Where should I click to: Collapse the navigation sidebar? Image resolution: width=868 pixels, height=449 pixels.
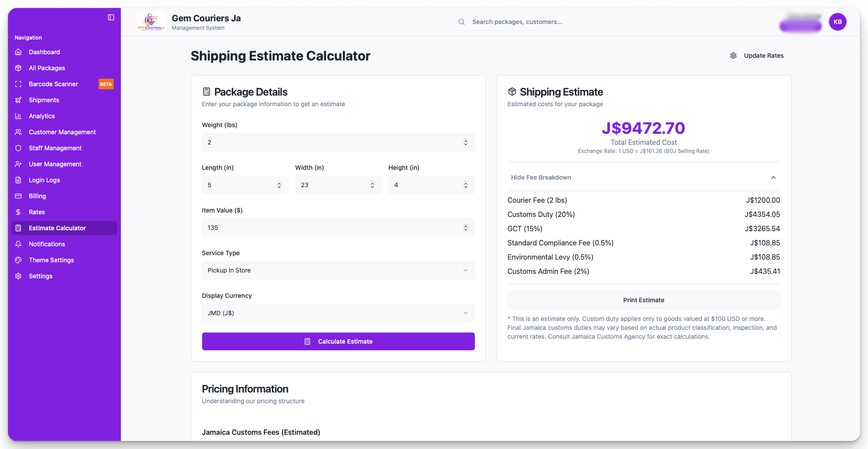point(110,17)
